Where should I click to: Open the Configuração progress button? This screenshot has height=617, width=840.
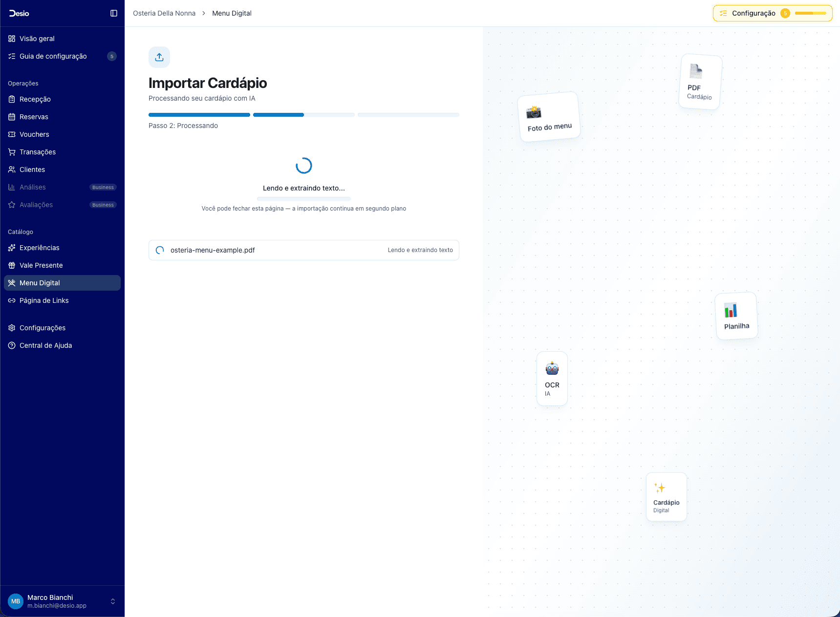click(772, 13)
